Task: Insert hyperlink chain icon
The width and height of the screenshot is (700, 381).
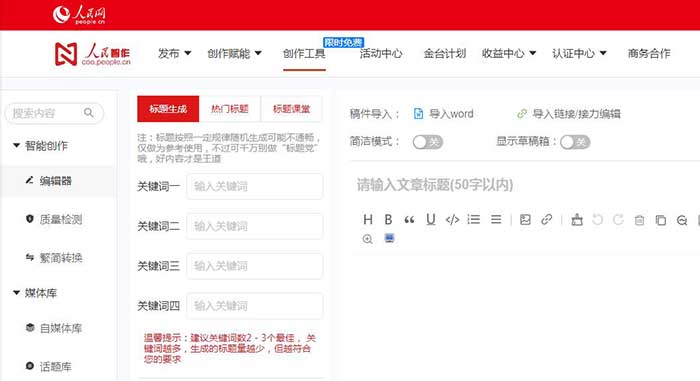Action: (x=546, y=219)
